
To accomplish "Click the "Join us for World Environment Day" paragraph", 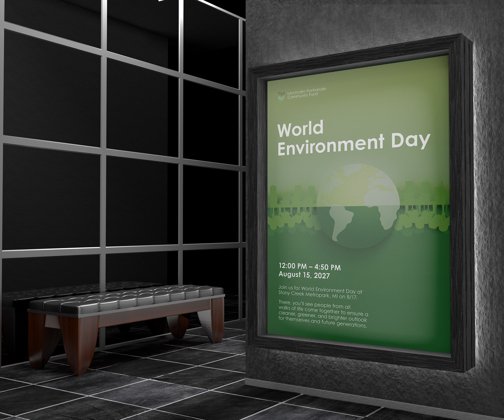I will pyautogui.click(x=320, y=292).
